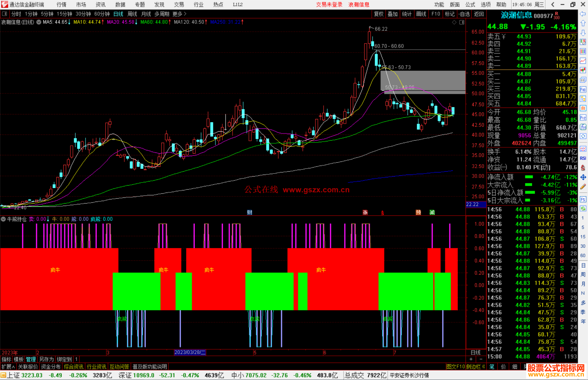
Task: Click the 复权 button
Action: [378, 14]
